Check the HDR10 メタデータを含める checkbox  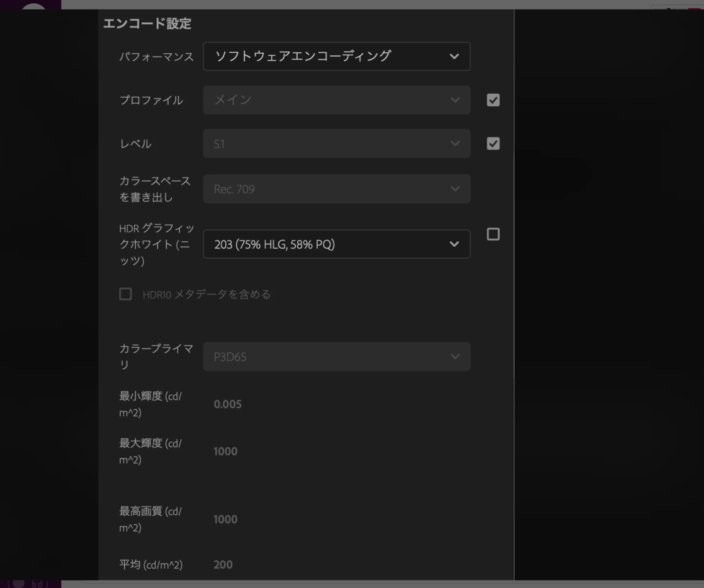[x=125, y=294]
